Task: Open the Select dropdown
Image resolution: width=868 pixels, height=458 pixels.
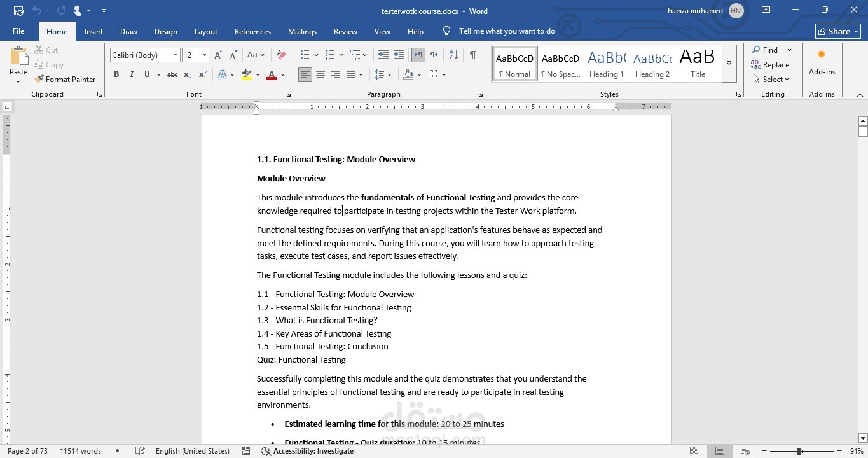Action: coord(771,79)
